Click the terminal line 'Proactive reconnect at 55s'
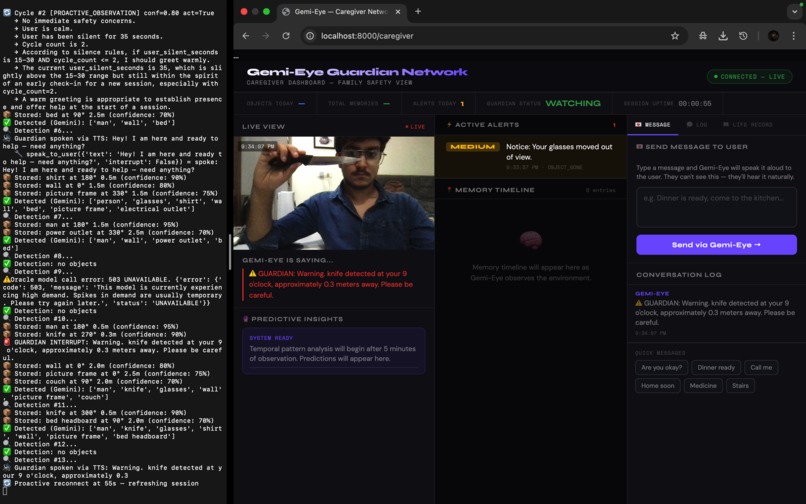806x504 pixels. coord(101,483)
